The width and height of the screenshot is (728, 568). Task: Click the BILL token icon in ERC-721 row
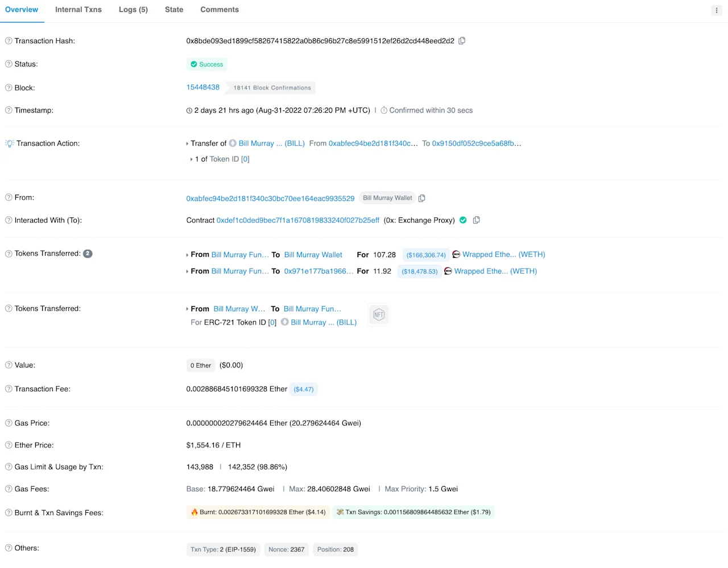pos(285,322)
